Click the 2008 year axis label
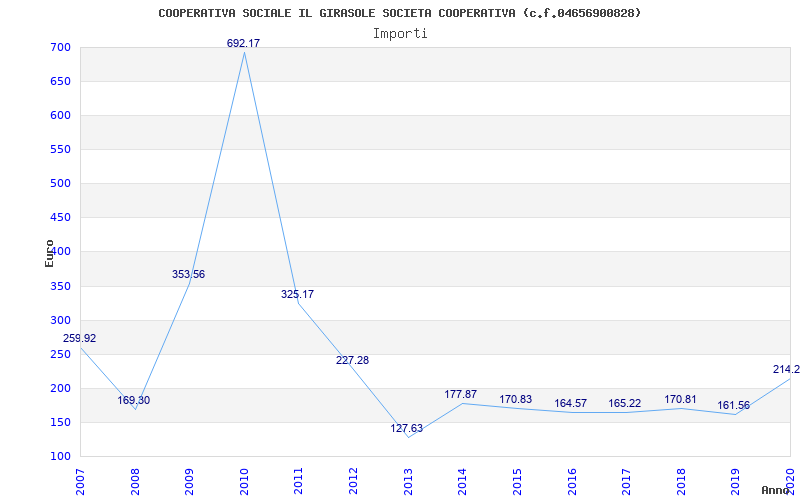800x500 pixels. (135, 481)
